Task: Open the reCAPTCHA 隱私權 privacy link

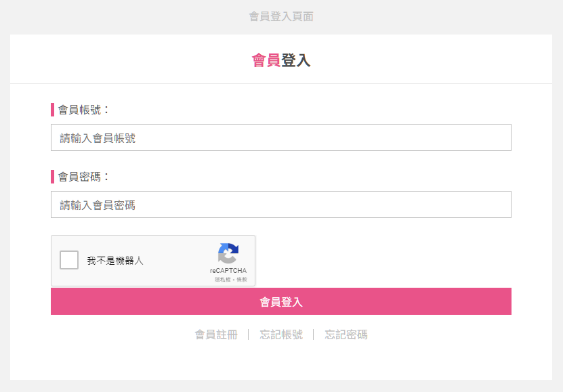Action: [x=223, y=280]
